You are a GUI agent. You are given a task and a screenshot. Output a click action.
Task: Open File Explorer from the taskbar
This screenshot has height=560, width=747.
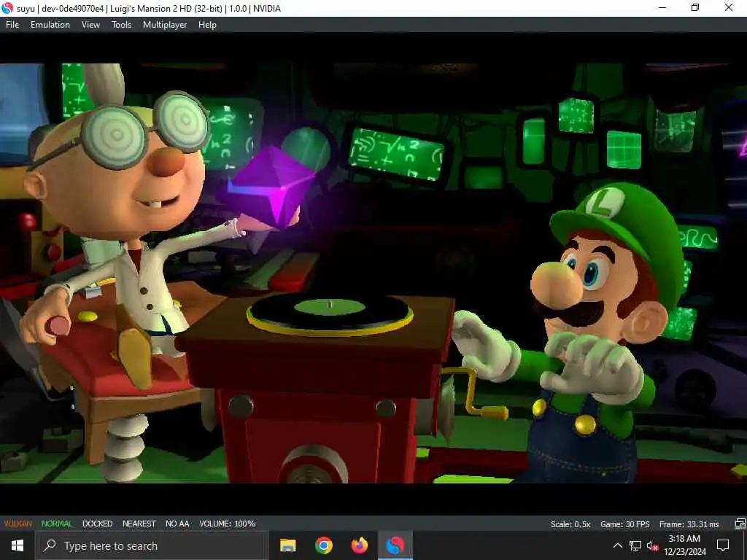pos(287,545)
